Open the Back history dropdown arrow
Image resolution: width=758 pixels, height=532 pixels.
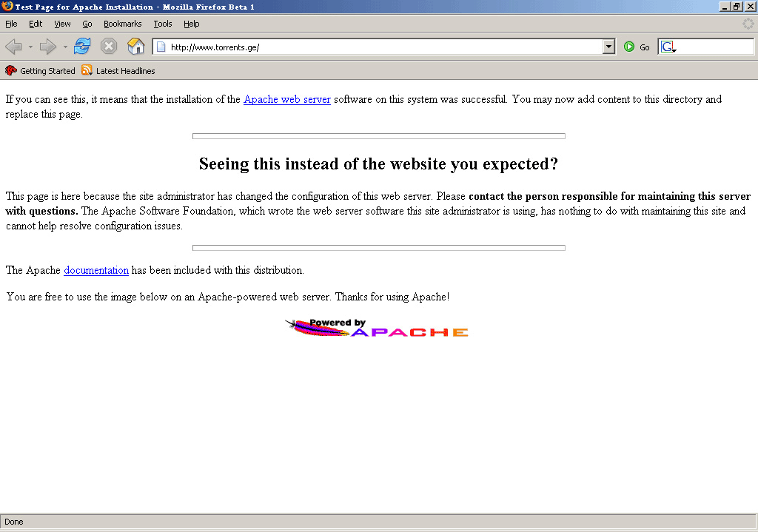[x=30, y=47]
